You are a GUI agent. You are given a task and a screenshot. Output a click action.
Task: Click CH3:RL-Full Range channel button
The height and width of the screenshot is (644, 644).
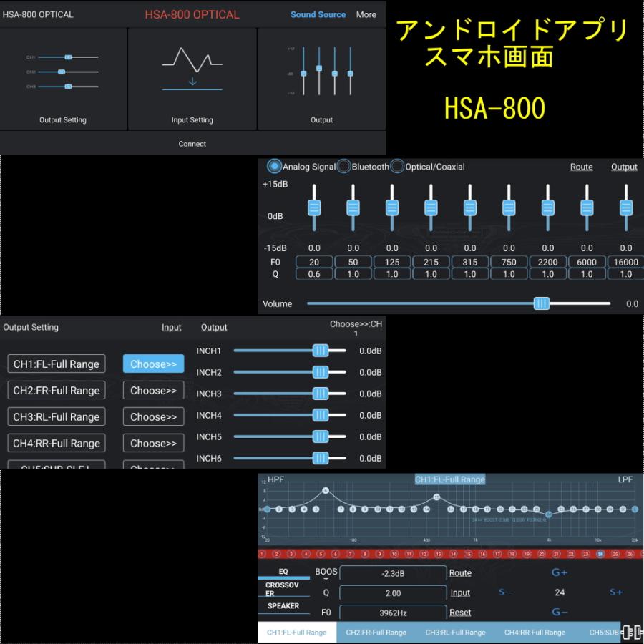tap(57, 416)
